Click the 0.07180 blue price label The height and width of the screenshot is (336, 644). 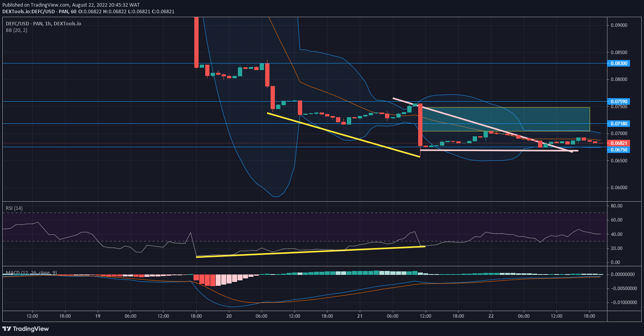tap(618, 123)
